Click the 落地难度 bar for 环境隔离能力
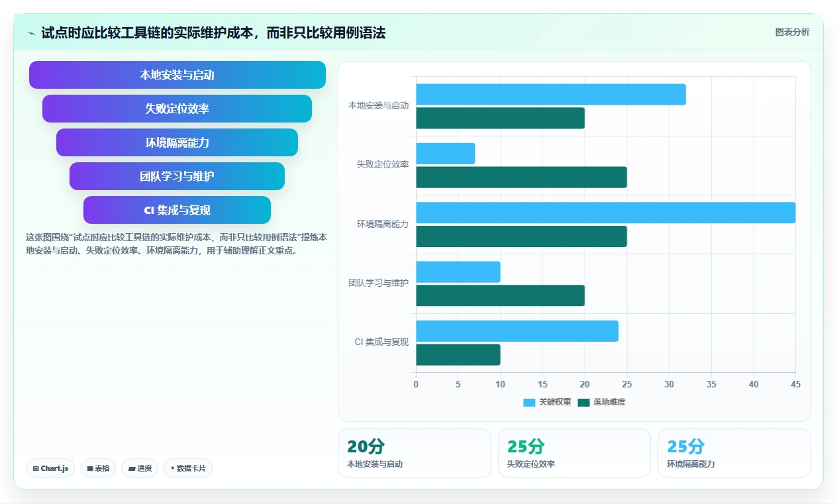The width and height of the screenshot is (837, 504). click(x=521, y=236)
